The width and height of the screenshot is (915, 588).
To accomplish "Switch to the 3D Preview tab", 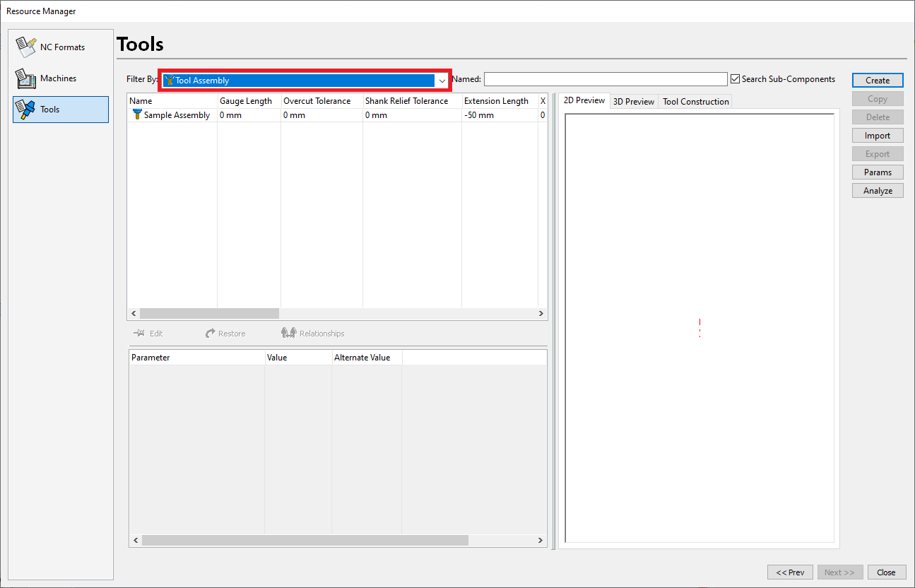I will [x=634, y=102].
